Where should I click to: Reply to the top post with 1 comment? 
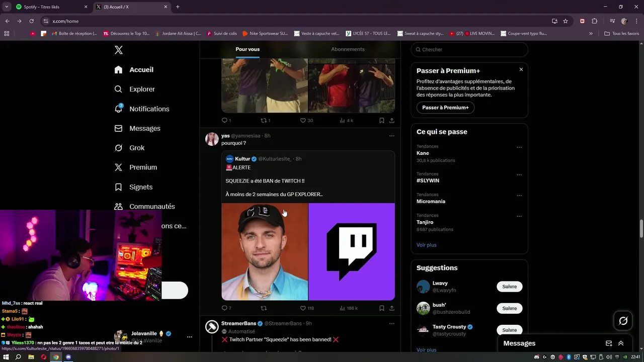click(x=226, y=121)
